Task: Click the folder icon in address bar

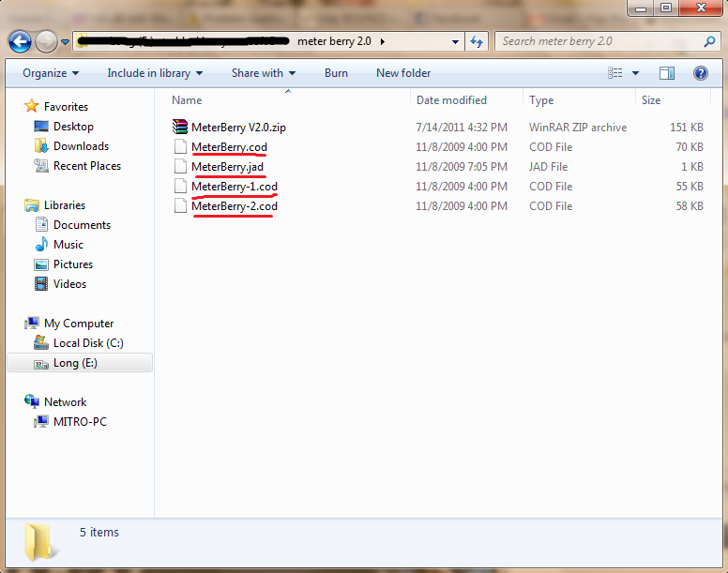Action: pos(82,41)
